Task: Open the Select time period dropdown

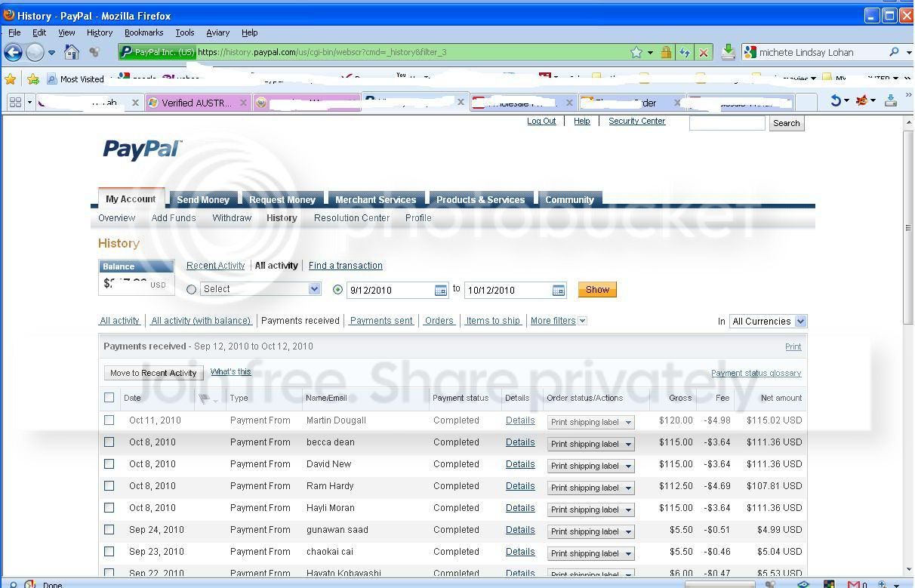Action: (x=260, y=289)
